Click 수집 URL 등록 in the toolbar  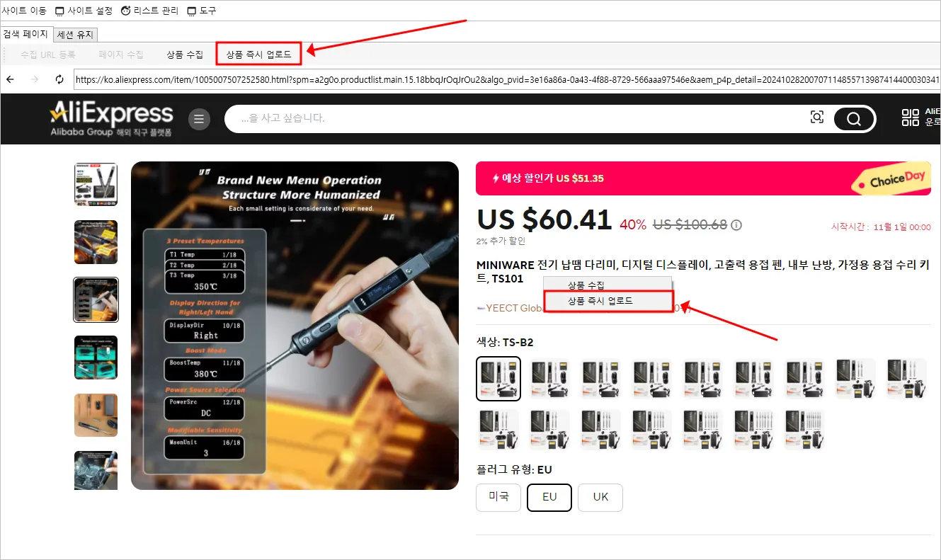click(x=48, y=55)
